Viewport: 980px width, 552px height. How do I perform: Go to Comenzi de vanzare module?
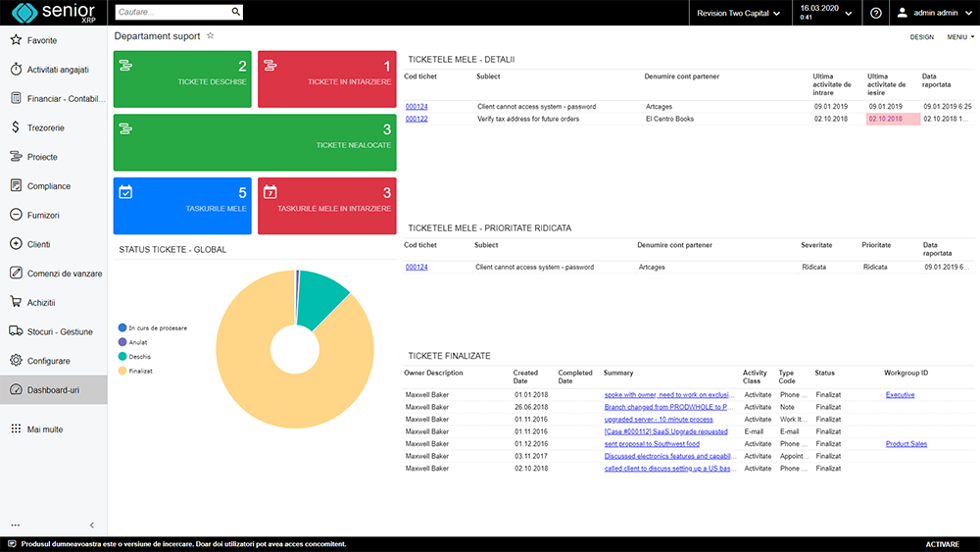(x=64, y=274)
